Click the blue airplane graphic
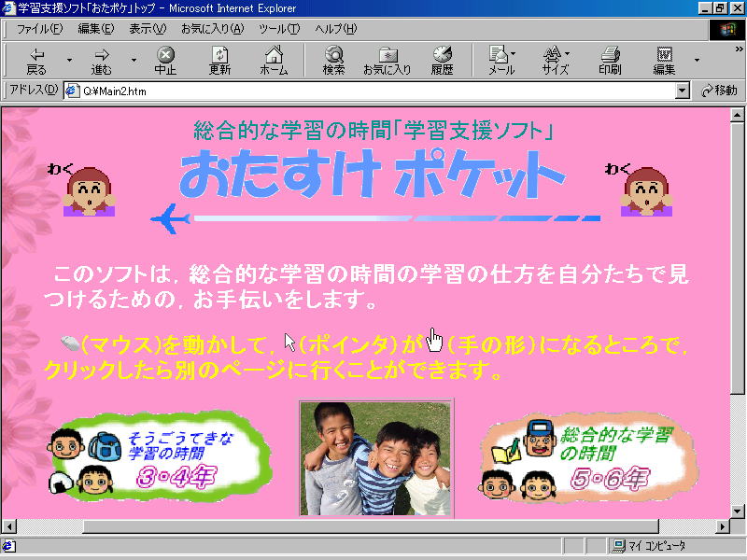747x560 pixels. 170,218
